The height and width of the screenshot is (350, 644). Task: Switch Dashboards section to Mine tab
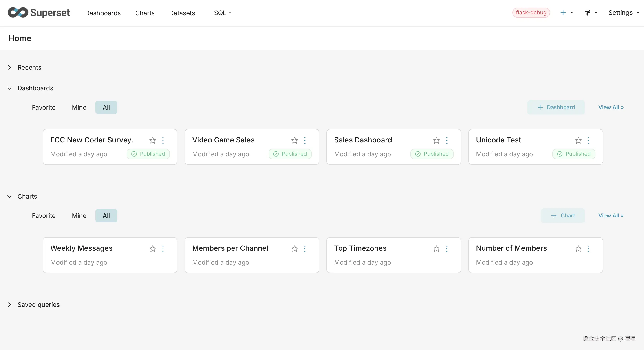(x=79, y=107)
